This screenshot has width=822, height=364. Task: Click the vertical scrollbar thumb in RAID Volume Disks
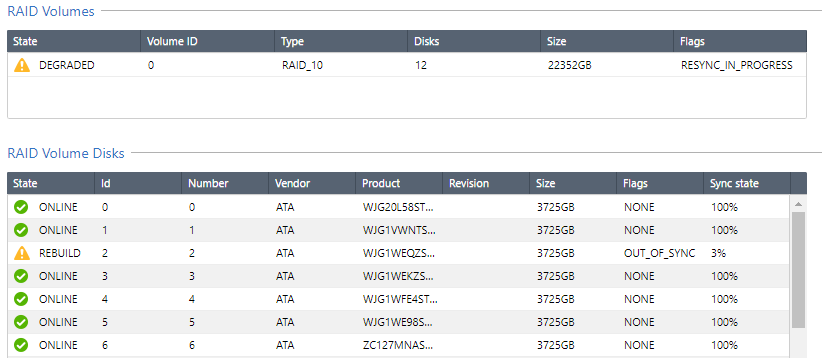(x=798, y=270)
